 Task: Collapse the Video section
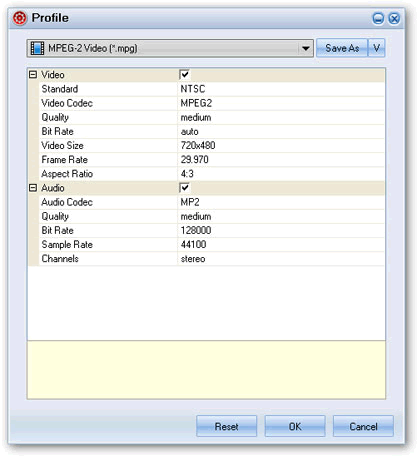[x=33, y=75]
